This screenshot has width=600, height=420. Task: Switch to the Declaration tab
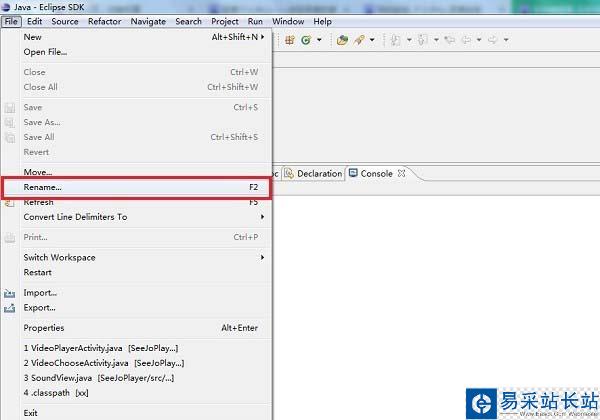point(314,174)
